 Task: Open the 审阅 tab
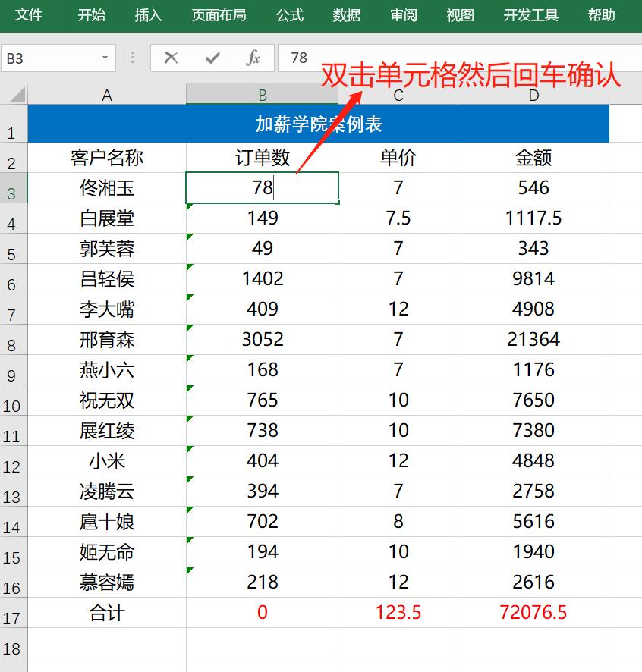pyautogui.click(x=403, y=15)
